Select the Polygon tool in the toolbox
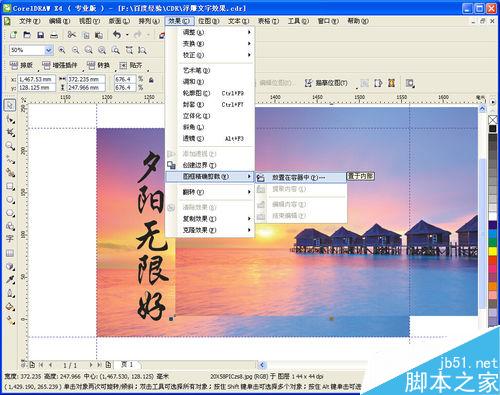The image size is (500, 395). click(10, 213)
